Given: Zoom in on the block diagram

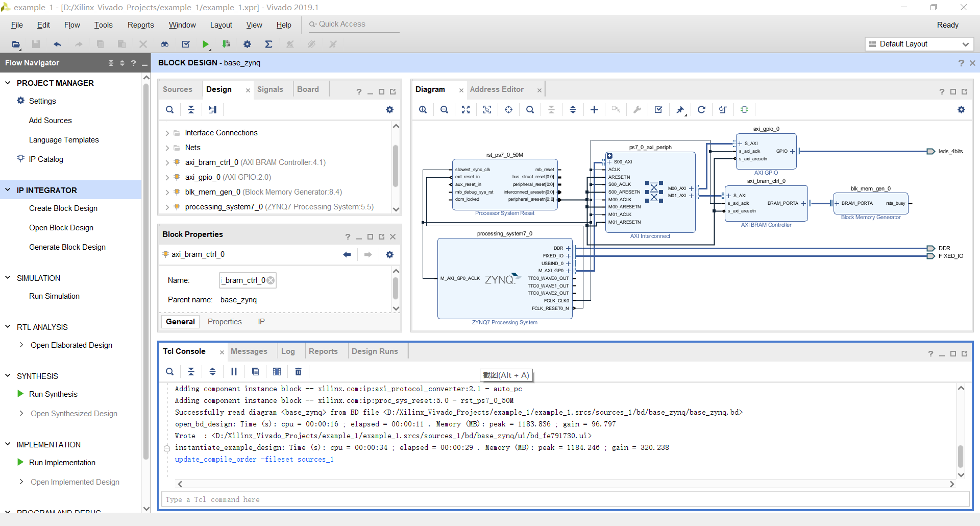Looking at the screenshot, I should (423, 109).
